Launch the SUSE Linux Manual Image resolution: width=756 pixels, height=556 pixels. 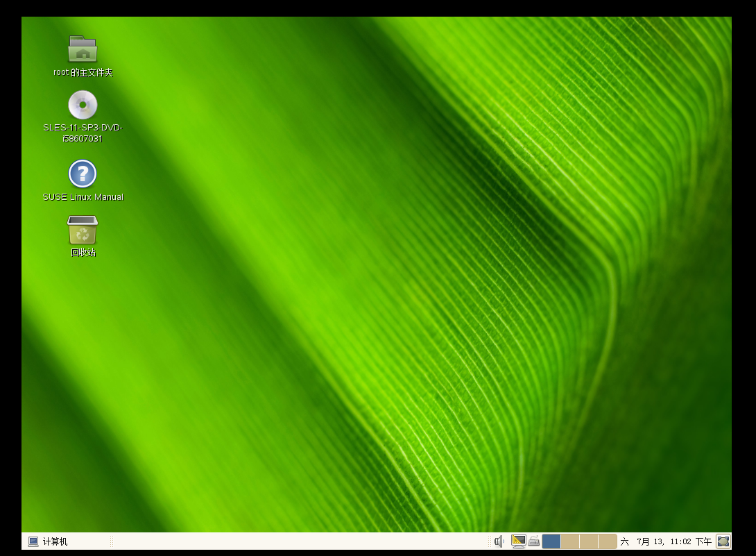coord(82,174)
